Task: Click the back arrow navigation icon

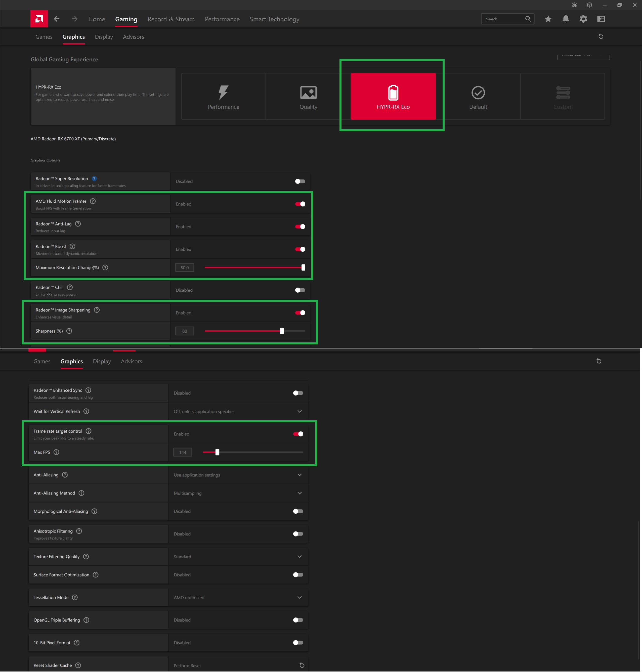Action: coord(57,19)
